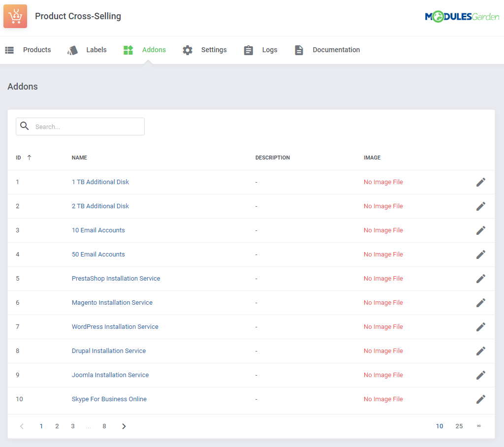The height and width of the screenshot is (447, 504).
Task: Click No Image File for Skype row
Action: (383, 399)
